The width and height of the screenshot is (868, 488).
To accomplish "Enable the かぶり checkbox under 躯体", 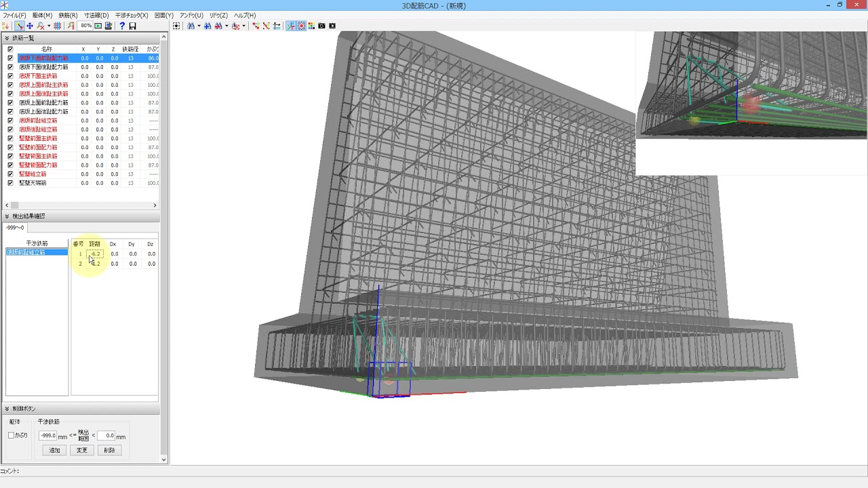I will (11, 436).
